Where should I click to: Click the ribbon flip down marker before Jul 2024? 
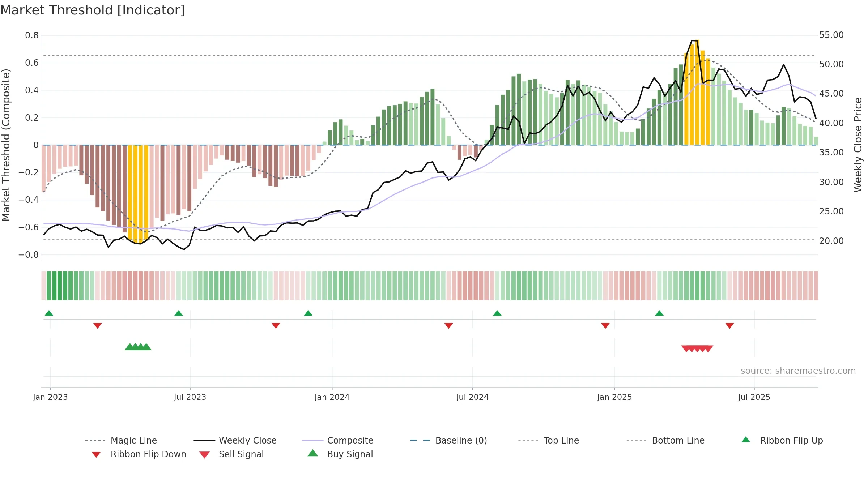pyautogui.click(x=449, y=326)
